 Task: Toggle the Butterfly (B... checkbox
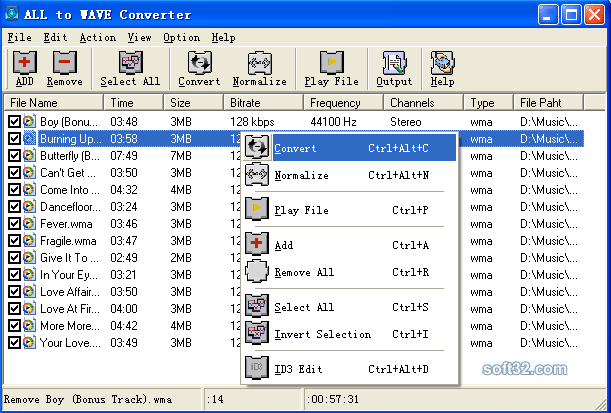(x=14, y=155)
